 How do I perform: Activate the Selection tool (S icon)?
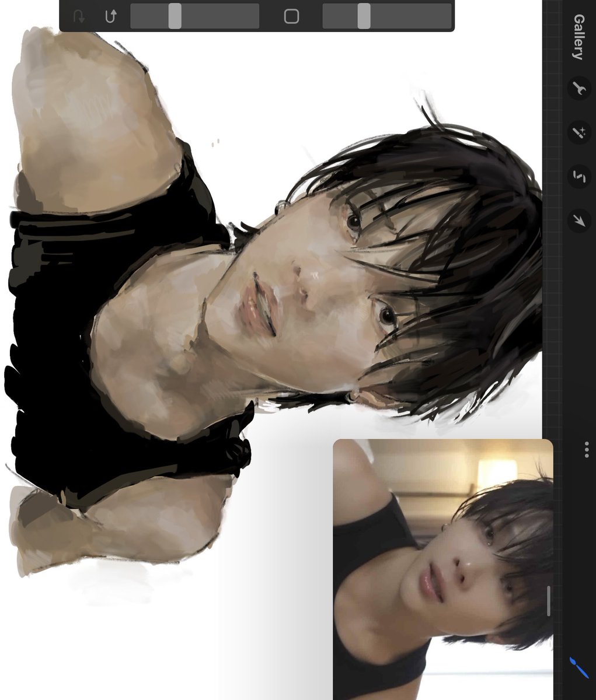578,176
